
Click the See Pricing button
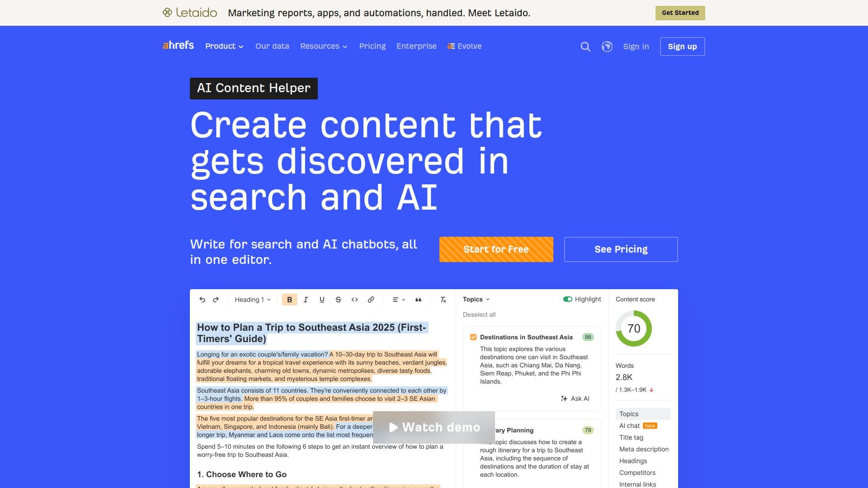click(x=621, y=249)
